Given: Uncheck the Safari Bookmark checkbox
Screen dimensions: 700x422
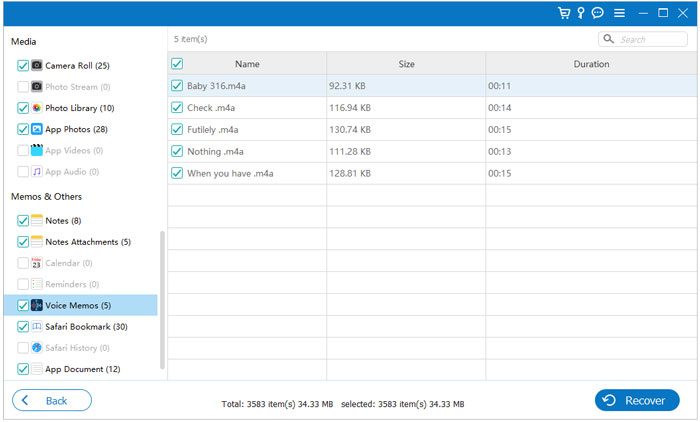Looking at the screenshot, I should click(x=23, y=326).
